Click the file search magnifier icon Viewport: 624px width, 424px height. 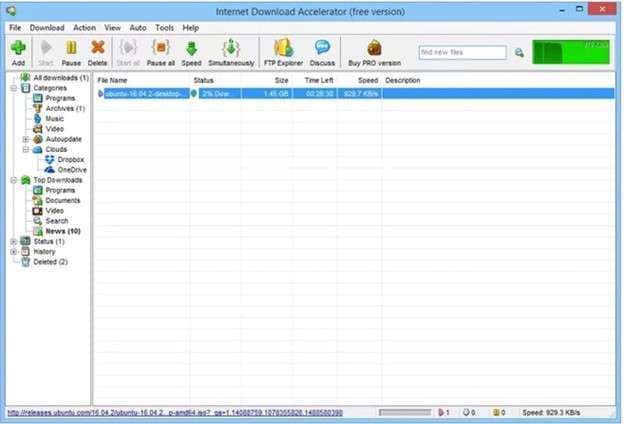point(519,53)
